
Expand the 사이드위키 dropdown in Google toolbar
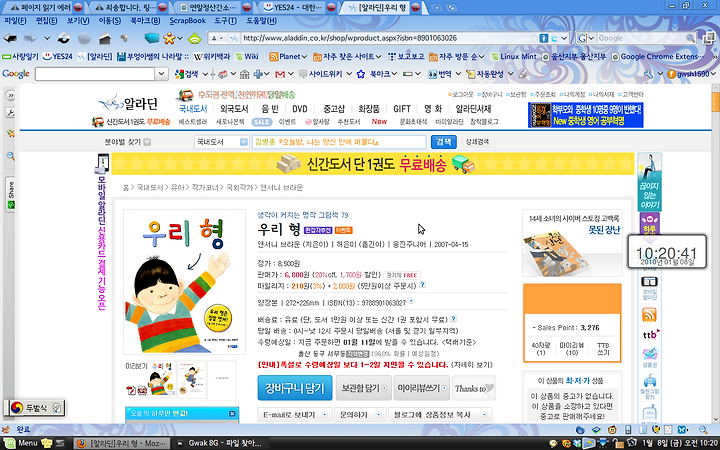coord(349,74)
